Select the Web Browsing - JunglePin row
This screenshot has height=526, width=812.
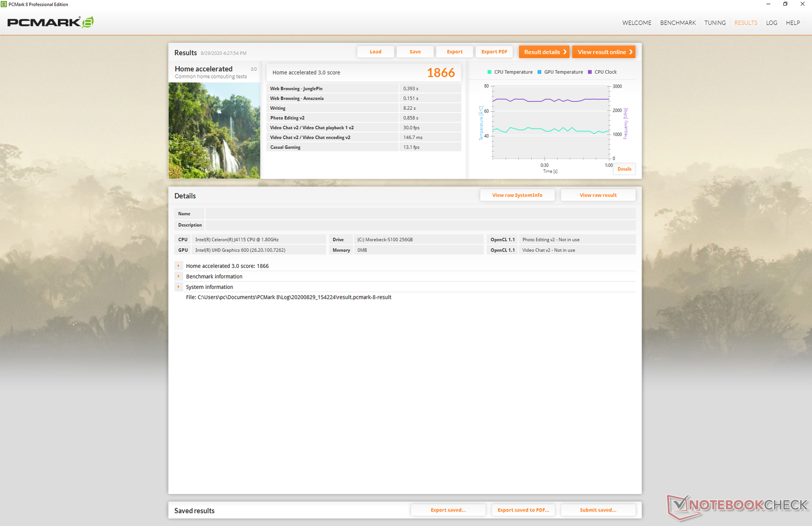pyautogui.click(x=364, y=89)
